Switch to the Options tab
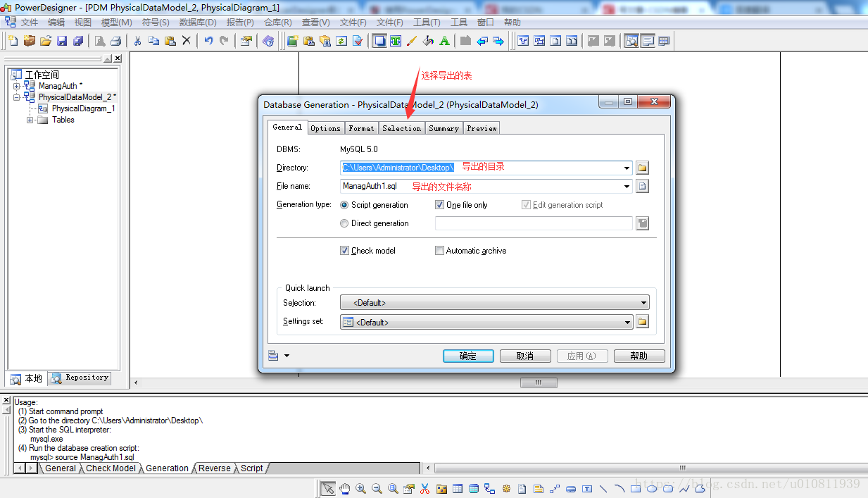 325,128
